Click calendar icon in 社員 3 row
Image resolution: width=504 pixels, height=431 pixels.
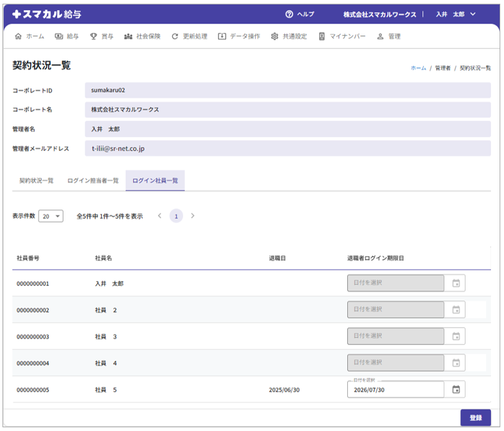point(455,336)
